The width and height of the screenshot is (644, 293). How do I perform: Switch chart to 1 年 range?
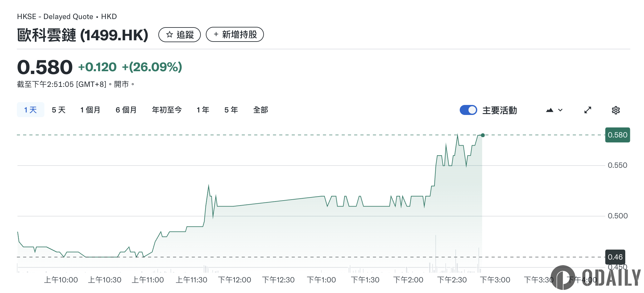[203, 110]
